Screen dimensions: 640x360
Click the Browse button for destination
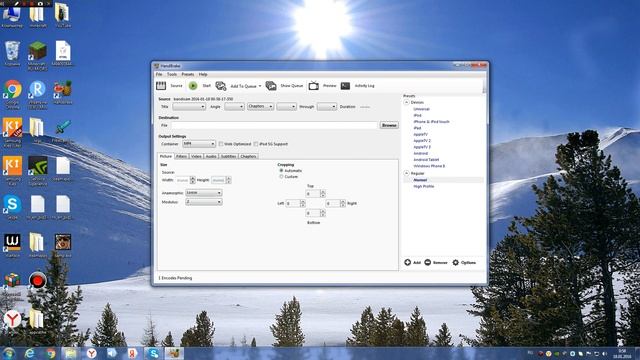tap(389, 125)
